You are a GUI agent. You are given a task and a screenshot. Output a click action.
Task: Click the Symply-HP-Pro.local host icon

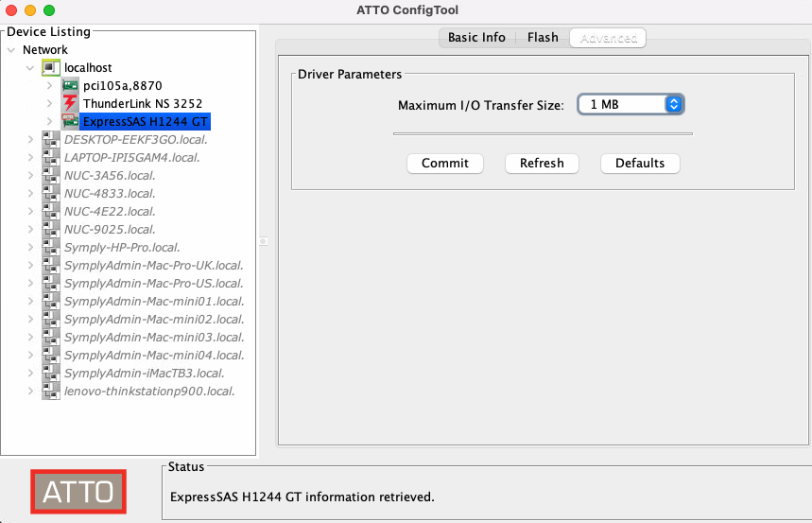point(51,247)
